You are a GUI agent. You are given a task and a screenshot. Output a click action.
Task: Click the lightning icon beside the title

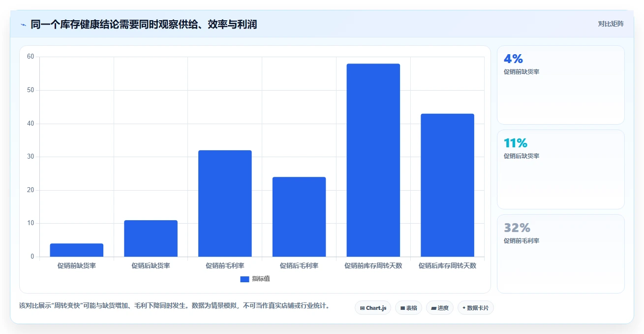click(x=23, y=25)
